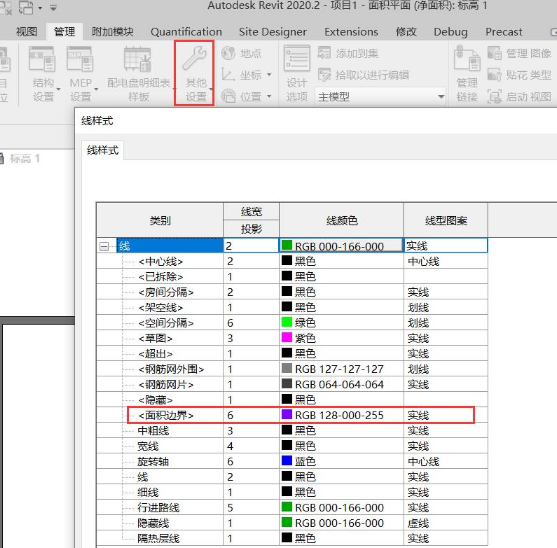Switch to 管理 ribbon tab
Screen dimensions: 557x548
click(x=64, y=32)
